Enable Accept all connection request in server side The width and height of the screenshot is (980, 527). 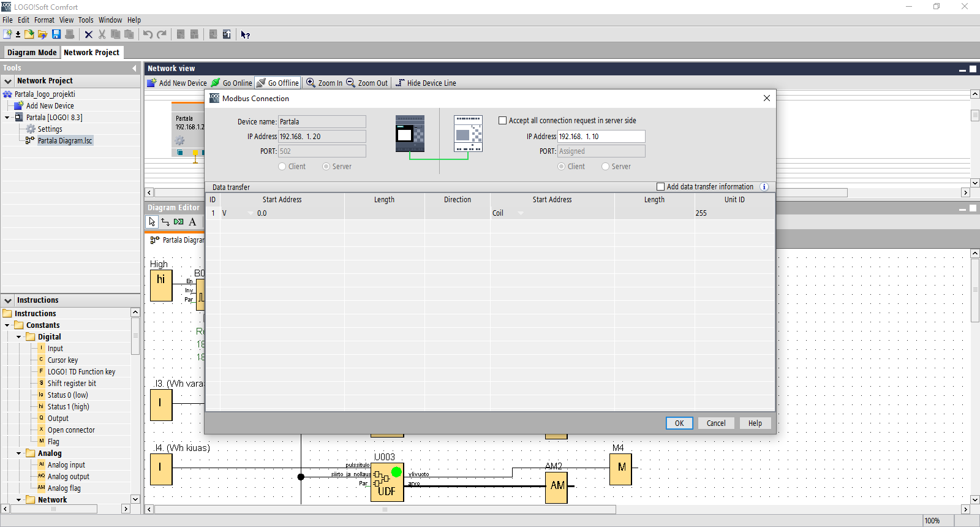[x=503, y=121]
